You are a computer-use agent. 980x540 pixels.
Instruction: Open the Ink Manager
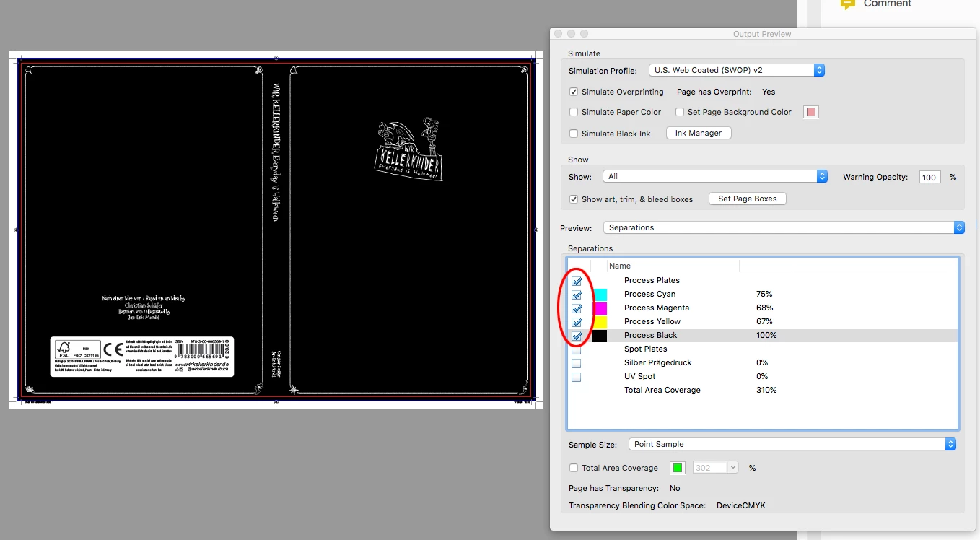tap(699, 134)
